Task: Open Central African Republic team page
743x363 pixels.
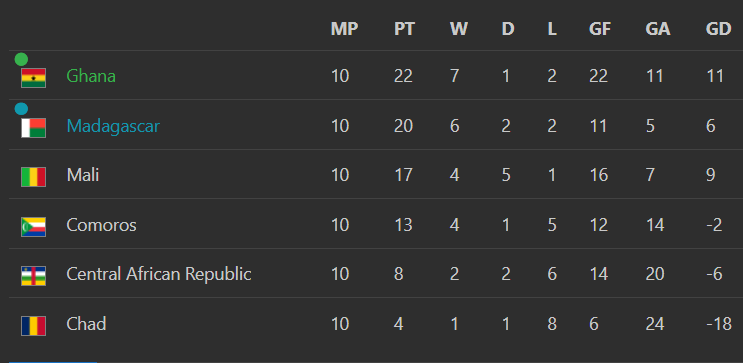Action: coord(159,274)
